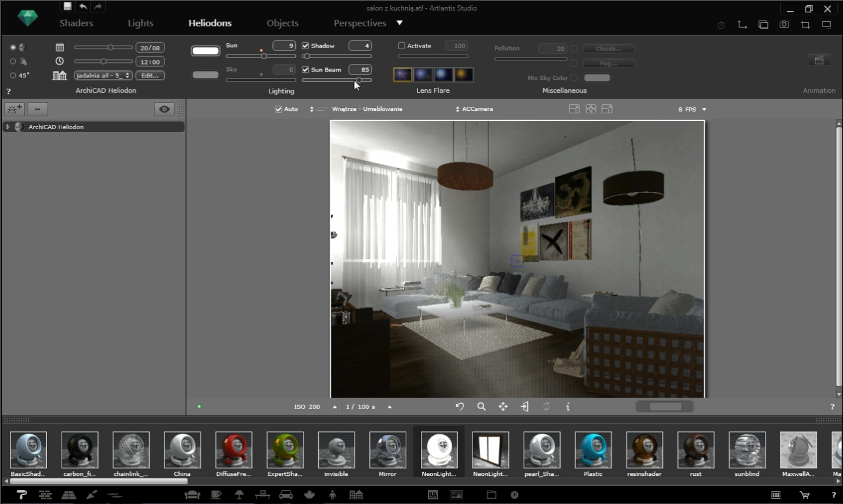Open the shopping cart media store icon

click(x=805, y=495)
